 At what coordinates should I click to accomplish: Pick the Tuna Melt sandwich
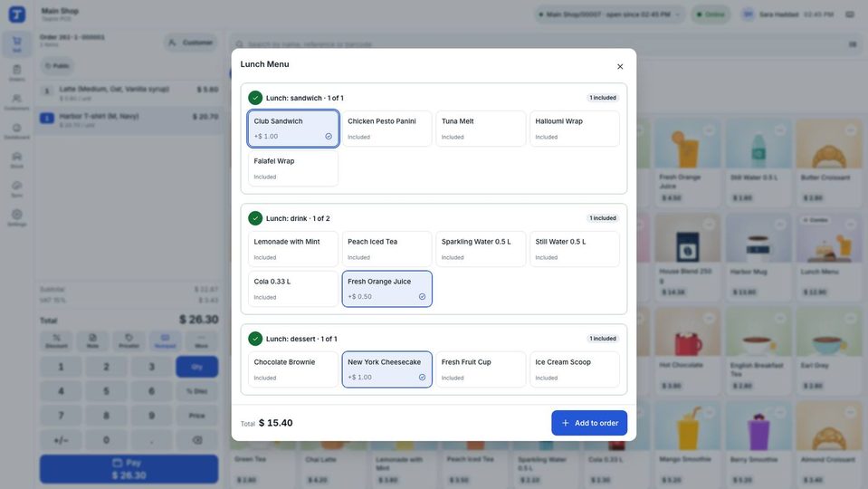(x=481, y=129)
